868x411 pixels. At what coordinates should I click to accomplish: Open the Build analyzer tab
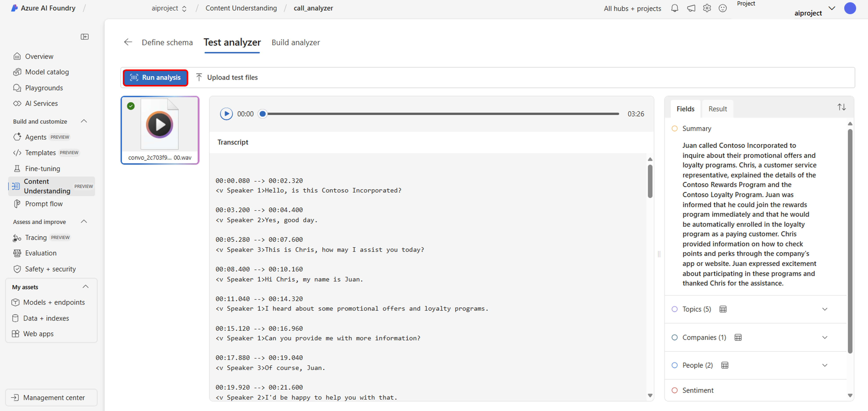click(x=296, y=42)
